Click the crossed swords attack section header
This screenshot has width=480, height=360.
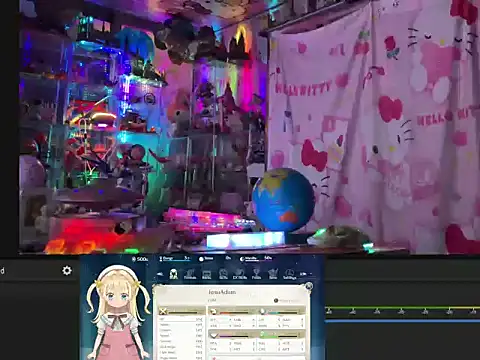(x=182, y=312)
